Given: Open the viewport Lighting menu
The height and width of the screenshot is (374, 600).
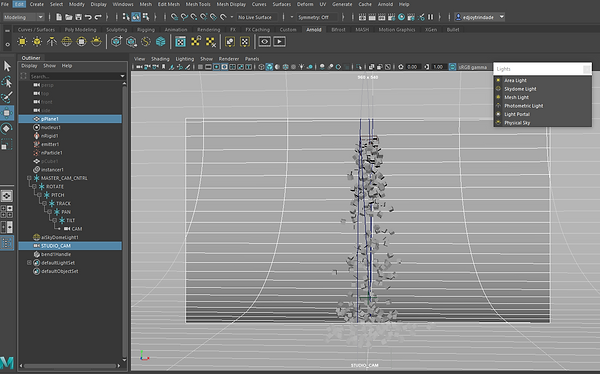Looking at the screenshot, I should [x=185, y=59].
